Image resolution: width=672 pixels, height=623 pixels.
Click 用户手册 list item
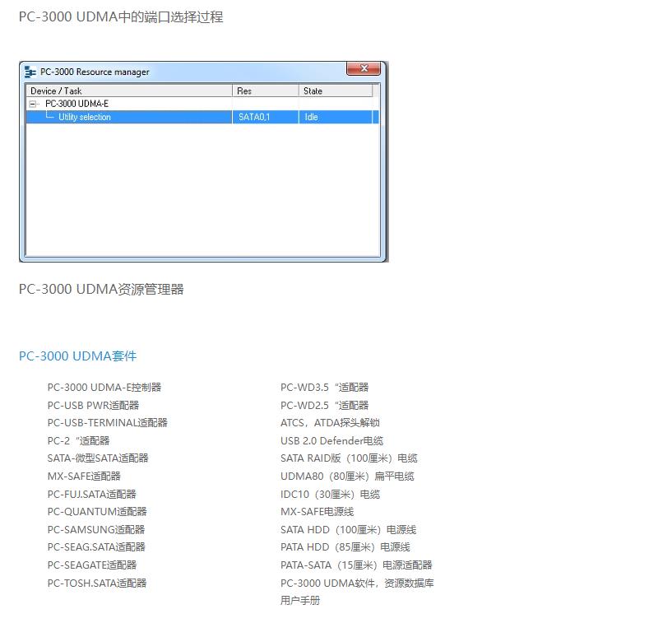pyautogui.click(x=300, y=601)
